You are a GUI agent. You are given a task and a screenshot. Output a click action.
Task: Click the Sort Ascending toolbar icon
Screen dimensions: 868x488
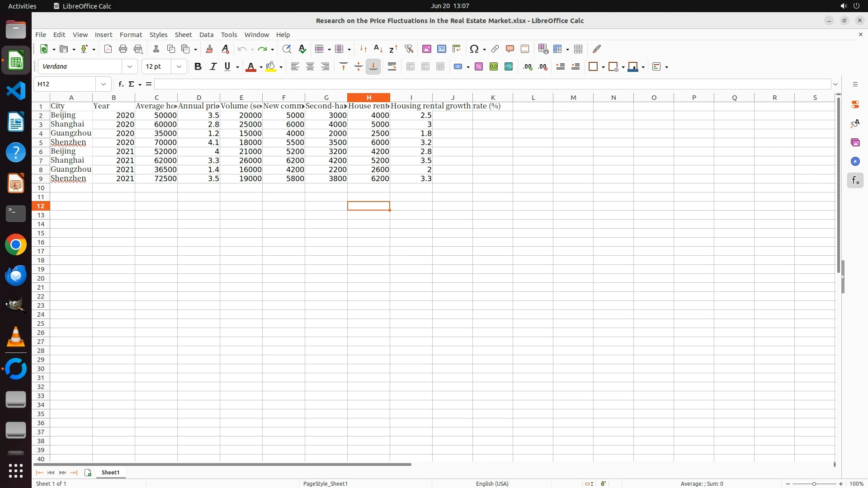point(378,49)
